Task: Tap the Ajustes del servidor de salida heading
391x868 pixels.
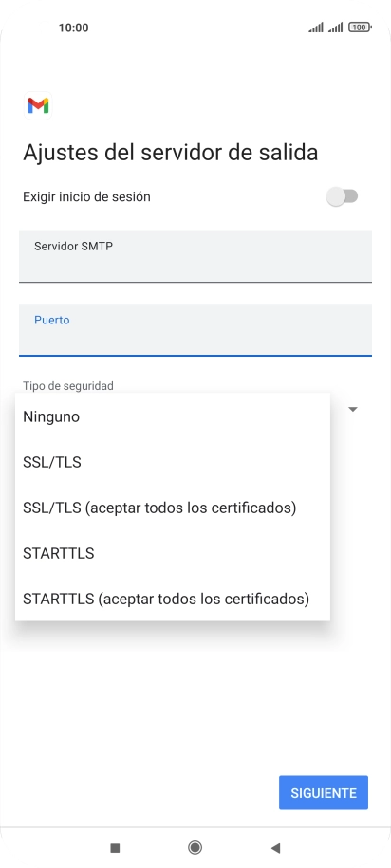Action: [x=171, y=153]
